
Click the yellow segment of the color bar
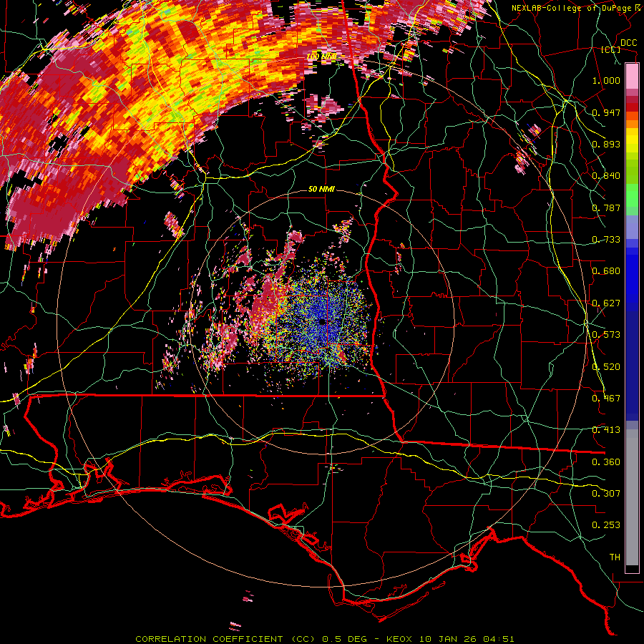pyautogui.click(x=632, y=141)
